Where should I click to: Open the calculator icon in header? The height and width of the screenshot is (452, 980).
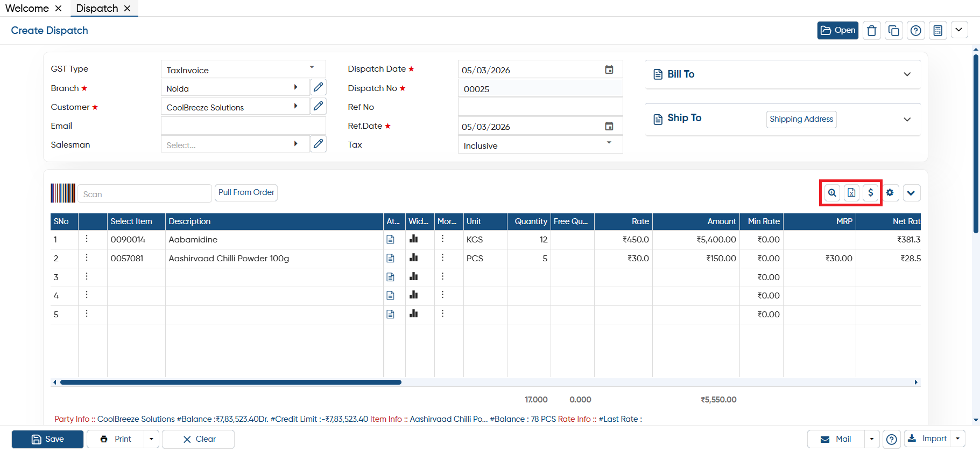(938, 31)
